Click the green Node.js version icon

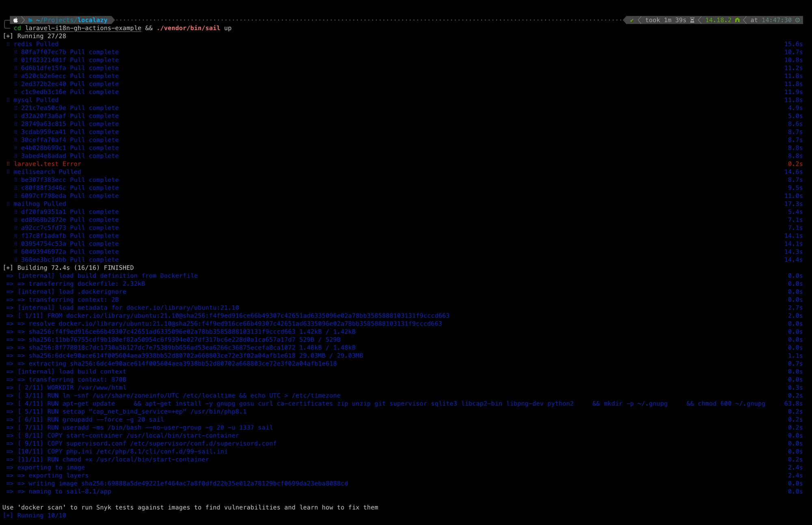coord(737,20)
